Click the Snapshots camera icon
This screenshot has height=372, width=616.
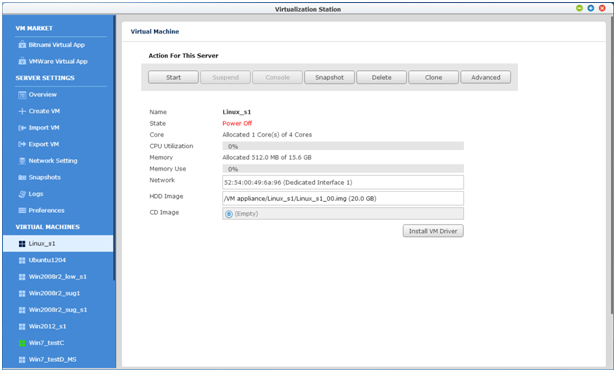[x=22, y=178]
